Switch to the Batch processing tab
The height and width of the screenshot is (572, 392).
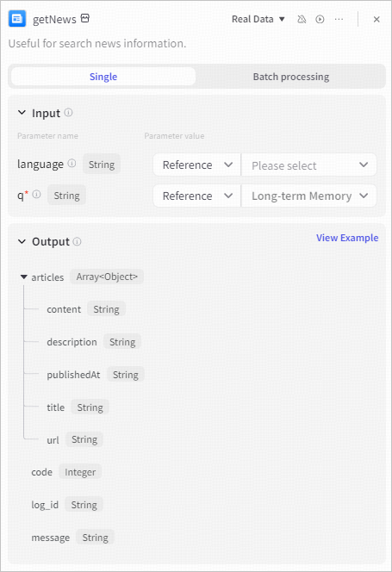291,77
